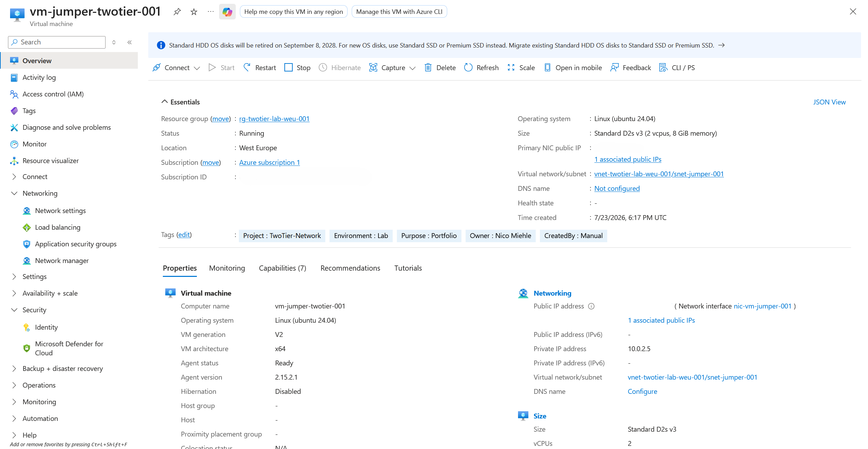Select Overview in the sidebar menu
The height and width of the screenshot is (449, 868).
point(69,61)
